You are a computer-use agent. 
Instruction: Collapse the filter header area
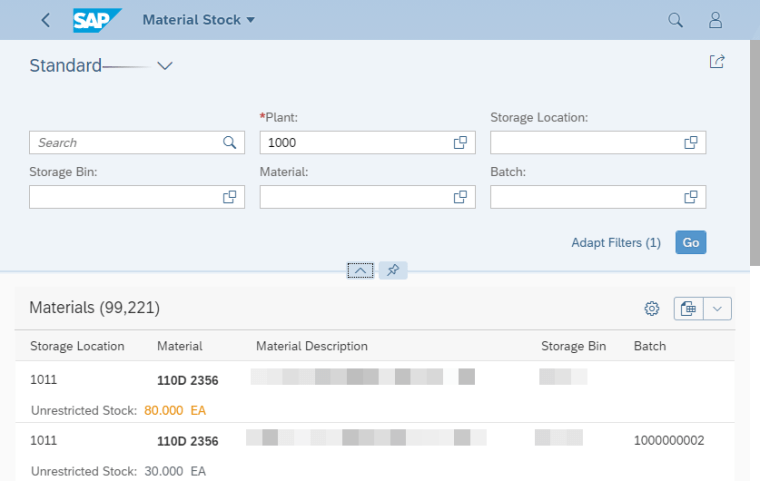click(x=361, y=270)
